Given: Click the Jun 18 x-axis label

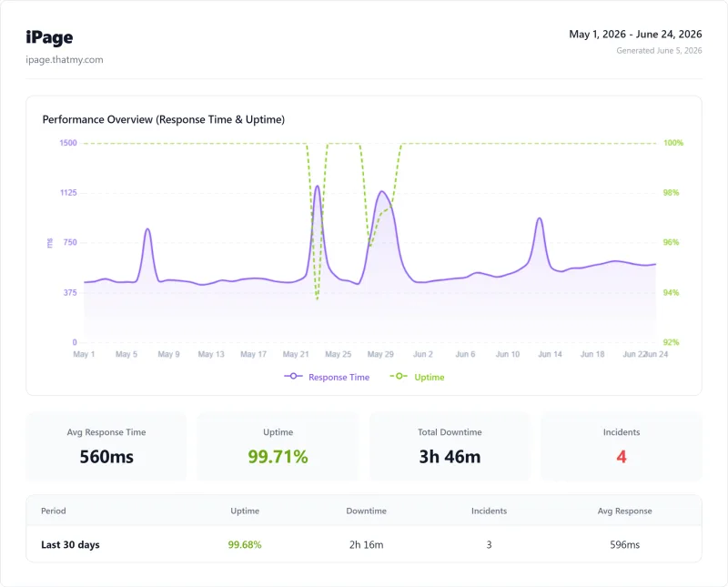Looking at the screenshot, I should [x=592, y=354].
